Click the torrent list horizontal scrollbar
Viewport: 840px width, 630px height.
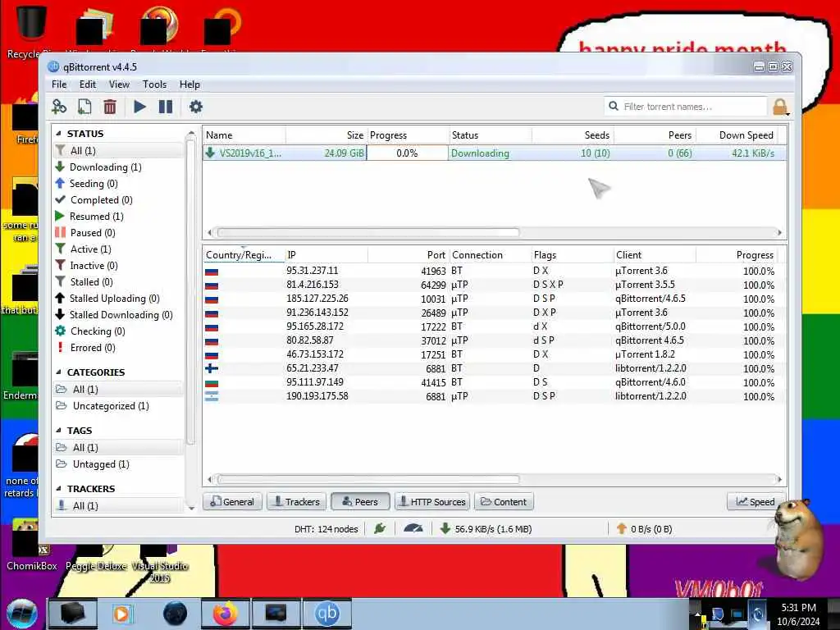pos(368,232)
